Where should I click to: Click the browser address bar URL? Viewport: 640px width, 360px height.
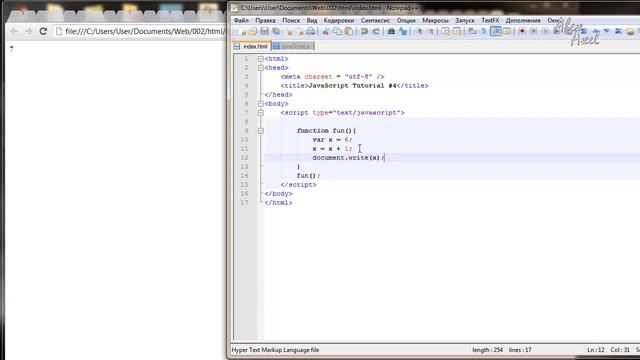[x=145, y=31]
